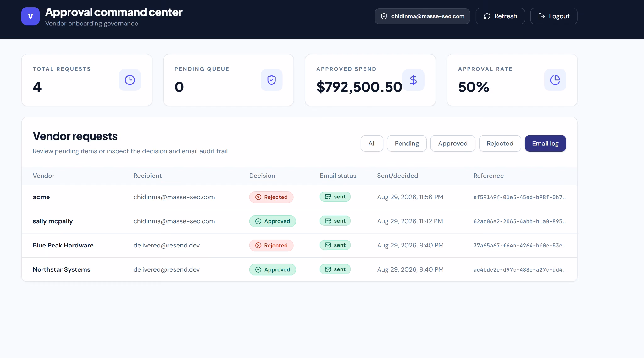Click reference 37a65a67-f64b-4264-bf0e-53e…
The width and height of the screenshot is (644, 358).
coord(519,246)
